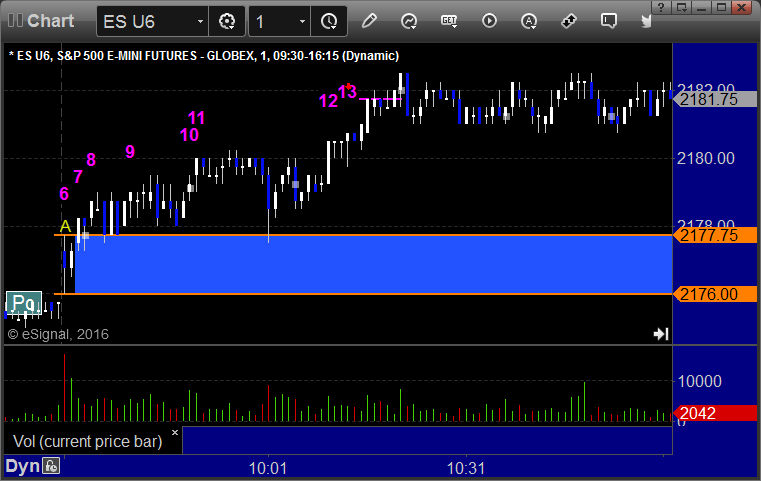761x481 pixels.
Task: Click the magenta number 11 marker
Action: (x=197, y=118)
